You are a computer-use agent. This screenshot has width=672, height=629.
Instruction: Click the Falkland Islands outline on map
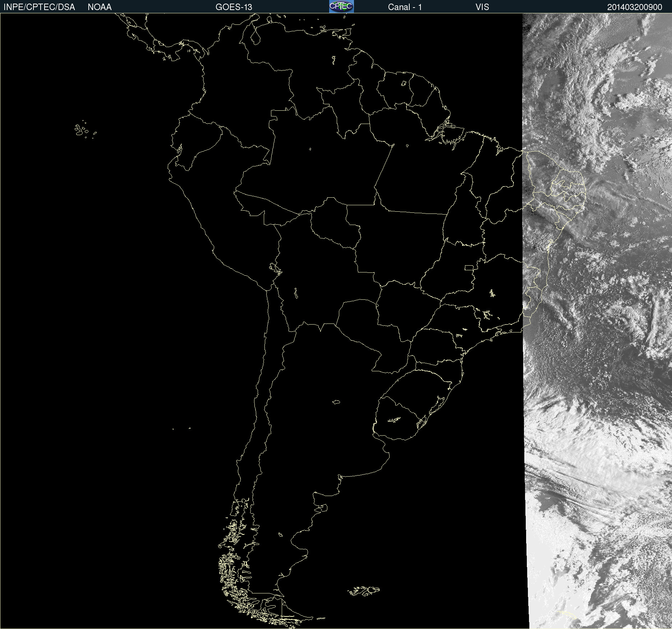(363, 591)
